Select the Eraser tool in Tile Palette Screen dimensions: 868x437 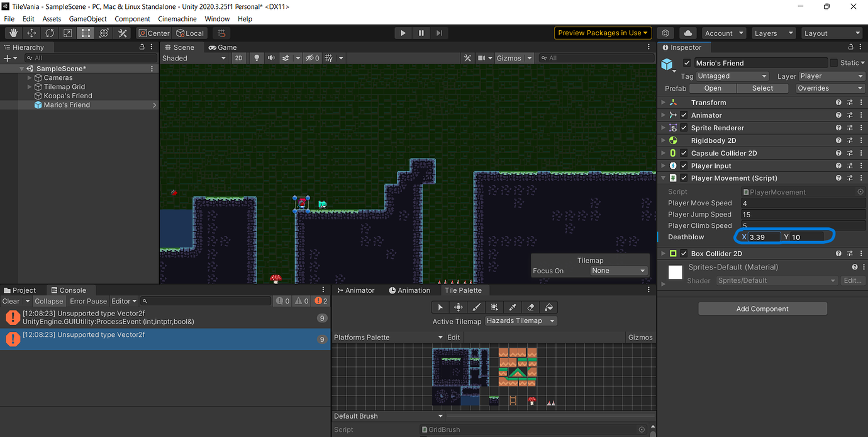[530, 307]
